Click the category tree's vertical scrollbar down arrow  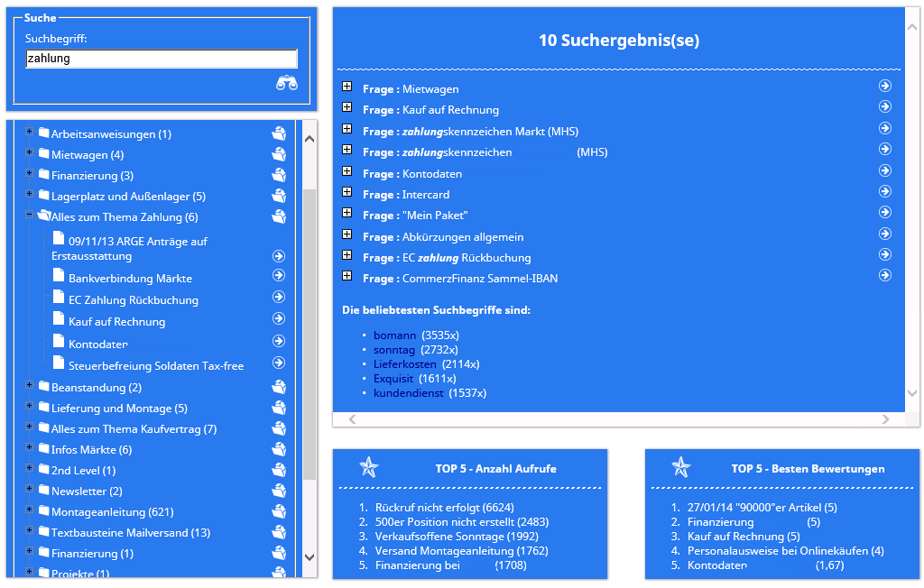pos(310,557)
